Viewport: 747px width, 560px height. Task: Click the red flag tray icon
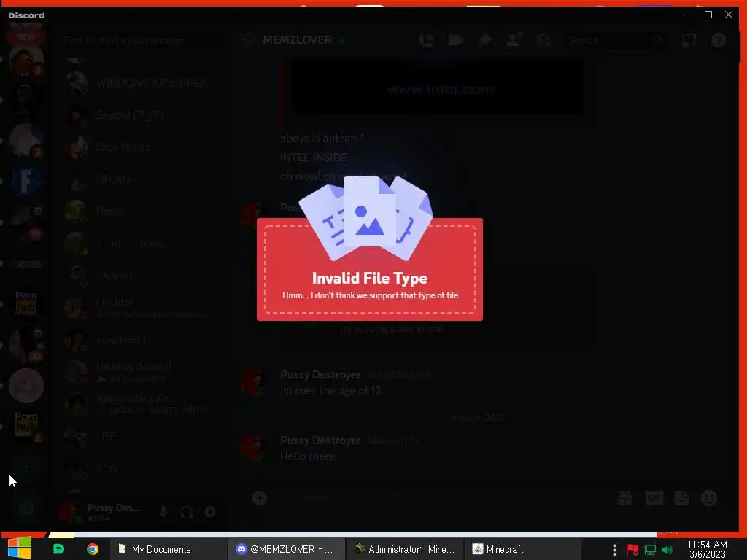click(x=632, y=550)
